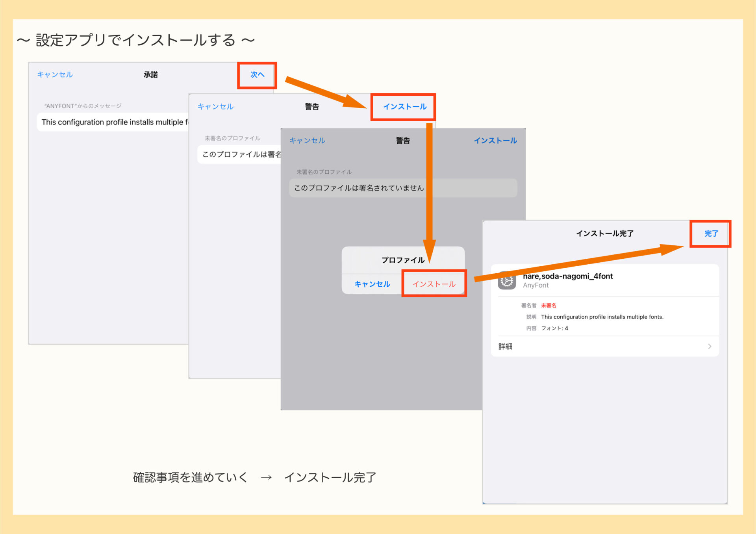Click 承諾 title of the first dialog
The height and width of the screenshot is (534, 756).
point(150,74)
